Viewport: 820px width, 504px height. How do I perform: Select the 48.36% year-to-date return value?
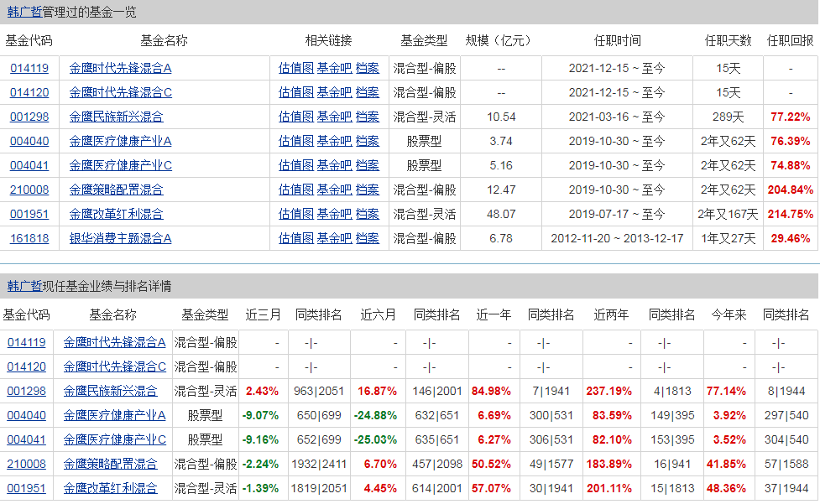[726, 488]
